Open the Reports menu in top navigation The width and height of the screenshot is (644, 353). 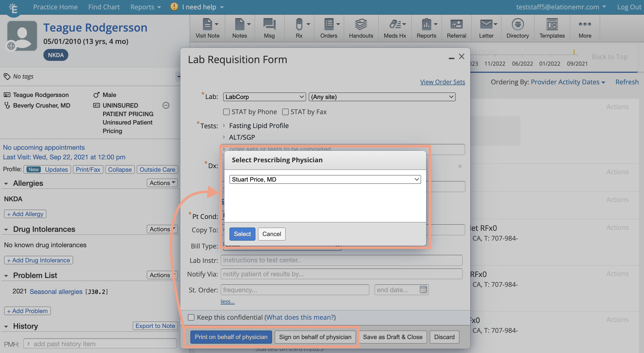[x=145, y=7]
